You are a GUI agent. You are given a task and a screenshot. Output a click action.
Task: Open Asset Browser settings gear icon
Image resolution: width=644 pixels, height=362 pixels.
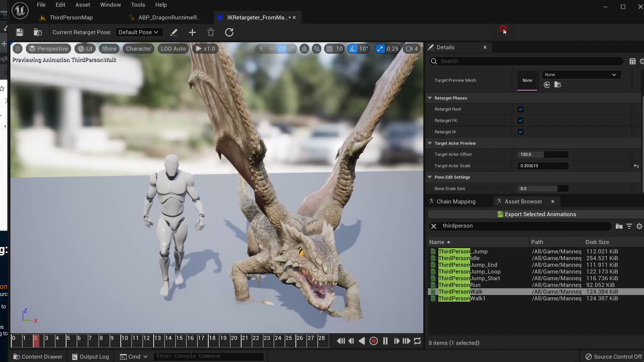tap(639, 226)
